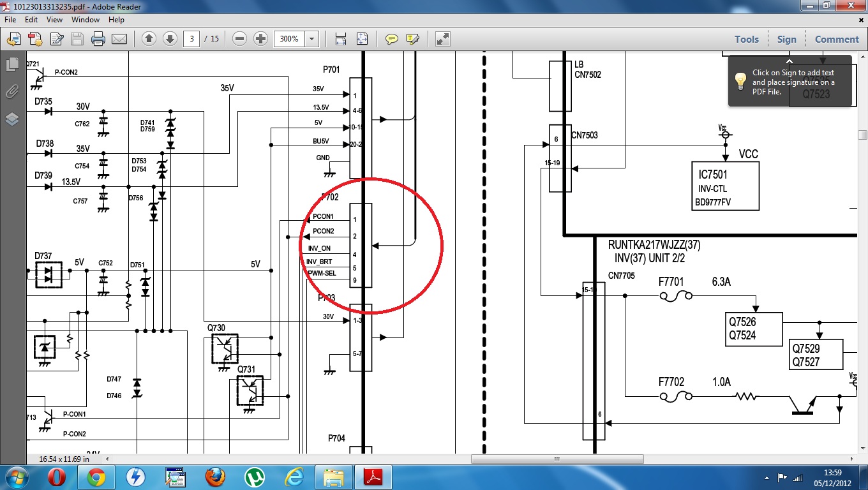Viewport: 868px width, 490px height.
Task: Launch Opera from the taskbar
Action: pyautogui.click(x=57, y=477)
